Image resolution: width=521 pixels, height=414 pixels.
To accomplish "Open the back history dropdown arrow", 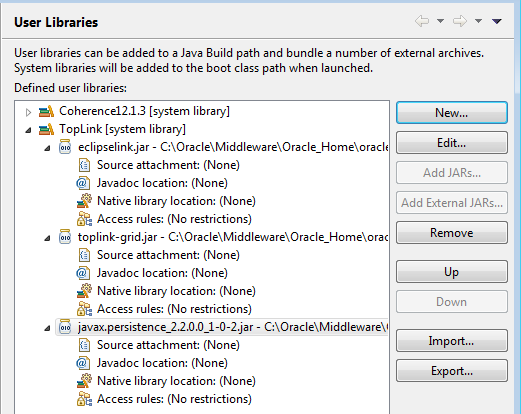I will pyautogui.click(x=440, y=21).
